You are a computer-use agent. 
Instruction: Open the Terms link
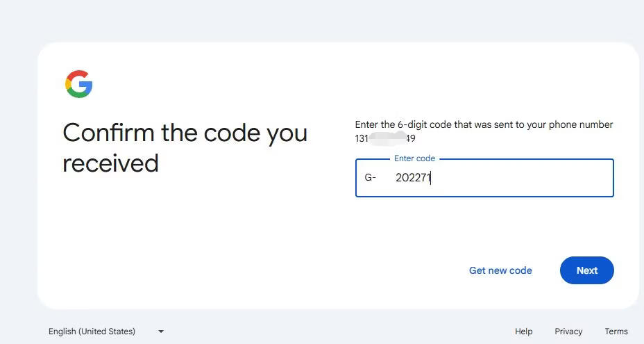tap(616, 331)
